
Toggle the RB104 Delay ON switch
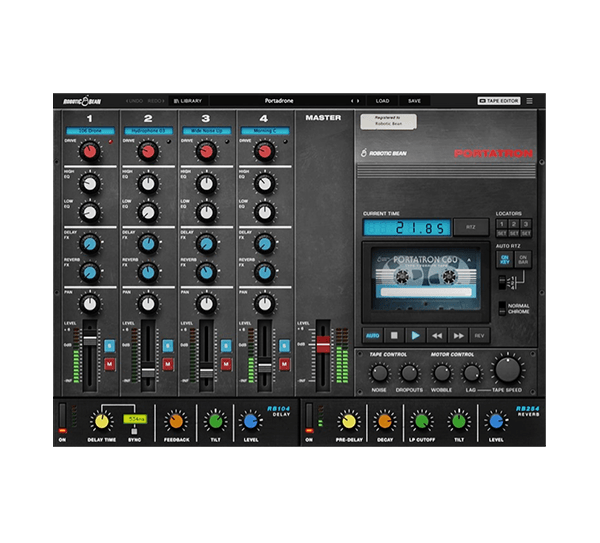click(62, 418)
